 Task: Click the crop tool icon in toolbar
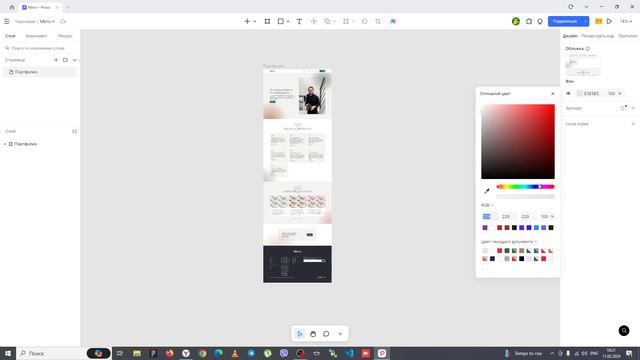click(378, 21)
